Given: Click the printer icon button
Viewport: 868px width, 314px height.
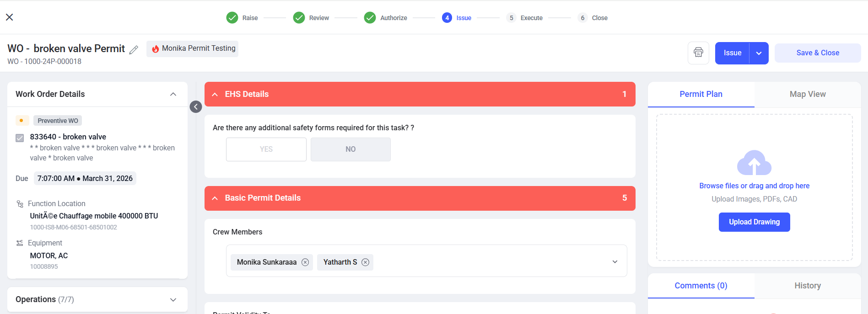Looking at the screenshot, I should point(698,53).
